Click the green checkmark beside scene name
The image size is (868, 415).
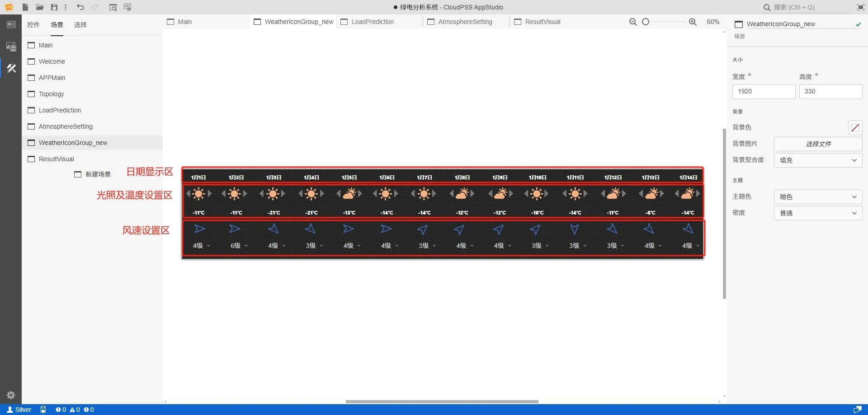coord(858,24)
